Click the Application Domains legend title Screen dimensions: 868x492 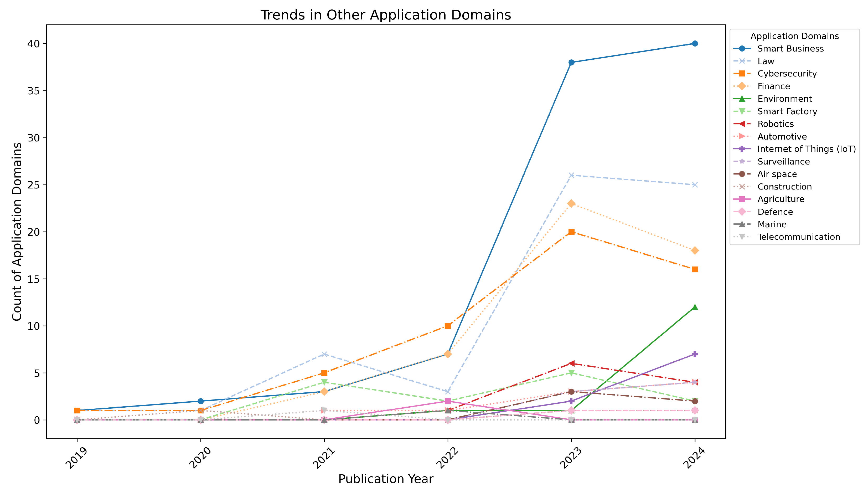coord(794,36)
